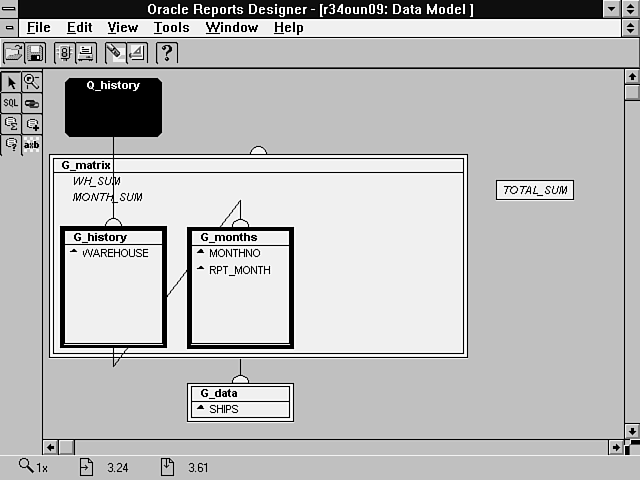Click the Run report traffic-light icon

pyautogui.click(x=65, y=53)
